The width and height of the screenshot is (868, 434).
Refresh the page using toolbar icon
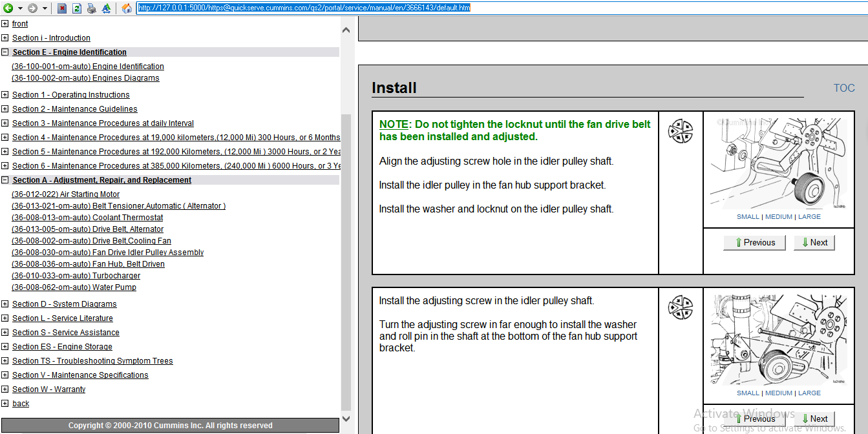pyautogui.click(x=77, y=8)
